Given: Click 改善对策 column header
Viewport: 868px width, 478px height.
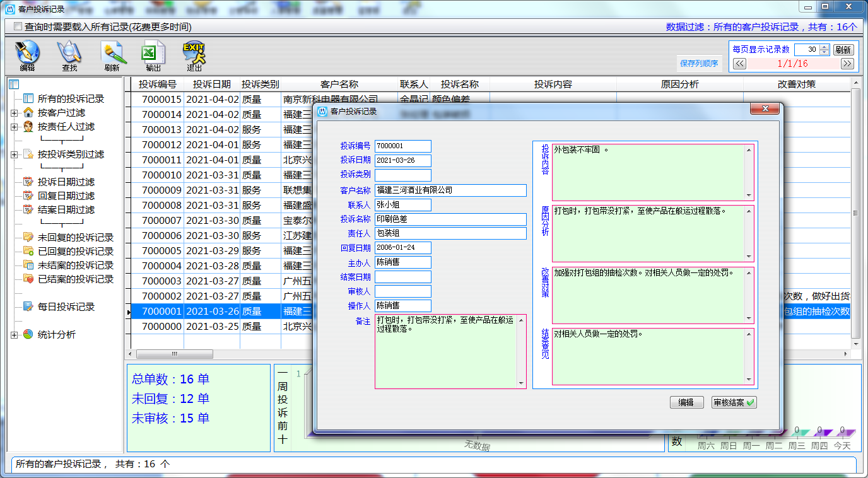Looking at the screenshot, I should point(797,85).
